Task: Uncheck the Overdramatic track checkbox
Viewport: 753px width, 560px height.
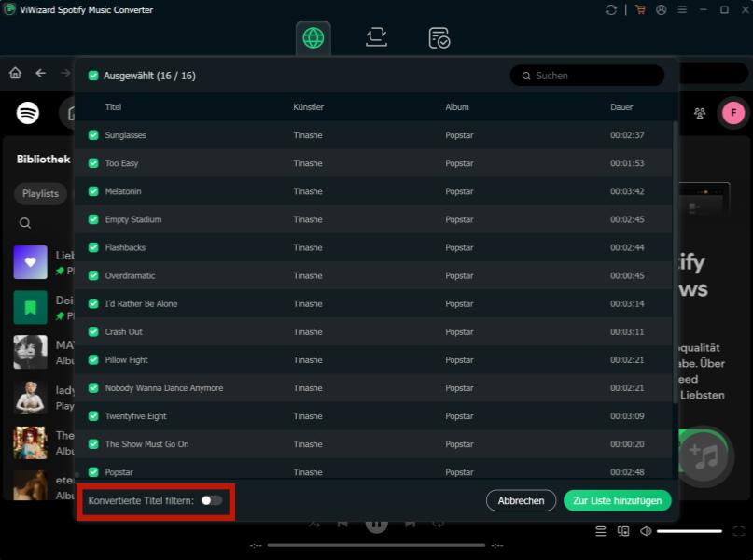Action: (93, 275)
